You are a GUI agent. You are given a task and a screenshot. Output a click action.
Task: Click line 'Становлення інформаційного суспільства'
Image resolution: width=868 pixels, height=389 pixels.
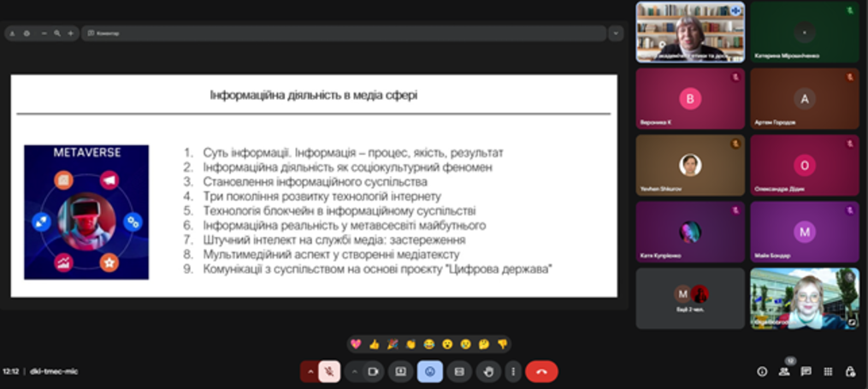[315, 181]
